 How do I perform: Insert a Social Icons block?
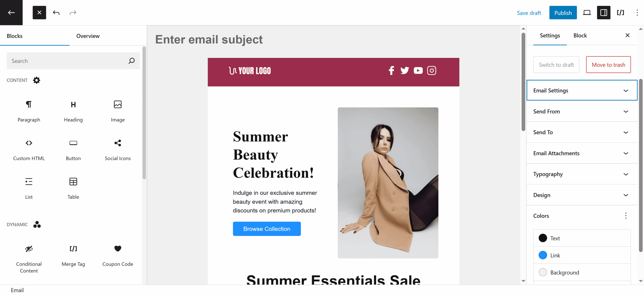point(117,149)
